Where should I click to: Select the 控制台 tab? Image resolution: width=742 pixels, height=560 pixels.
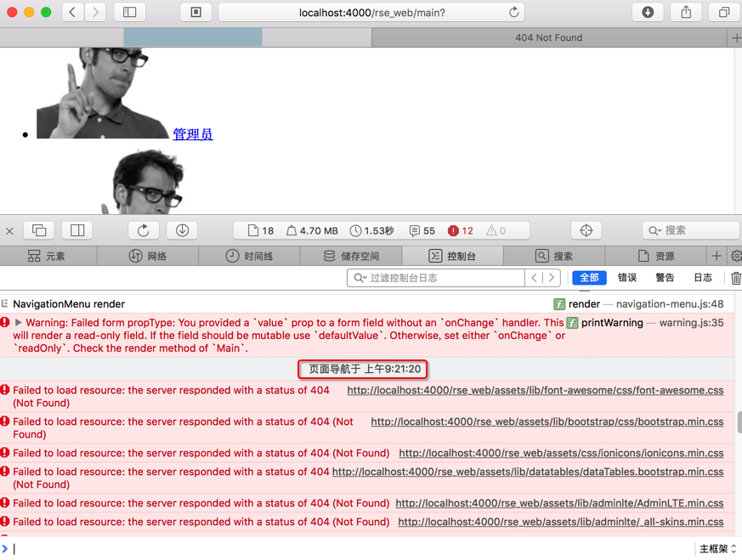pos(452,256)
